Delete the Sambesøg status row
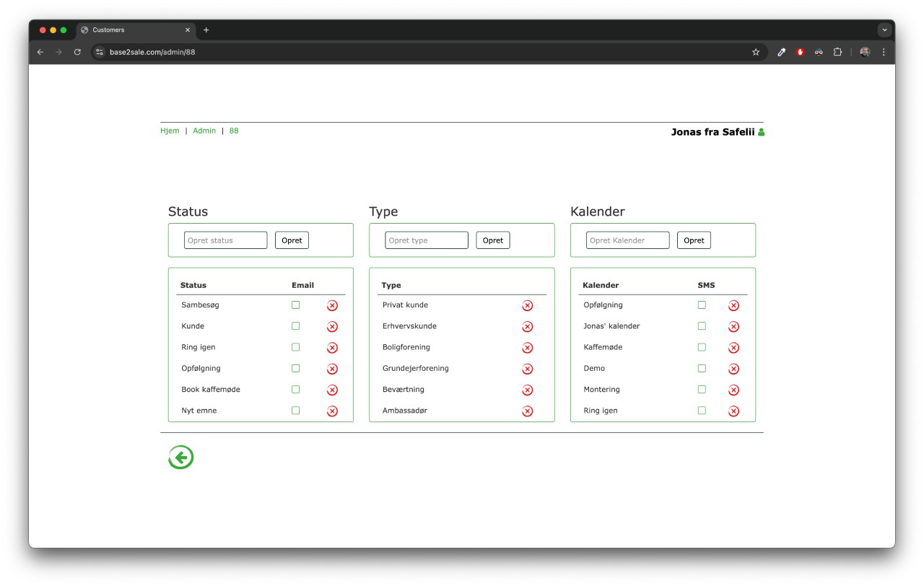This screenshot has width=924, height=586. click(x=332, y=305)
